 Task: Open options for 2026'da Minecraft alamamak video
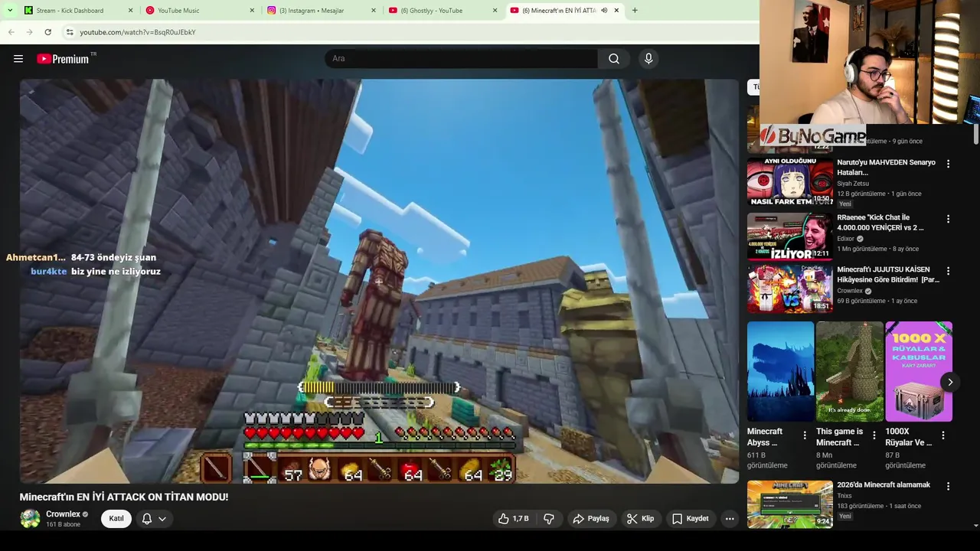[948, 486]
